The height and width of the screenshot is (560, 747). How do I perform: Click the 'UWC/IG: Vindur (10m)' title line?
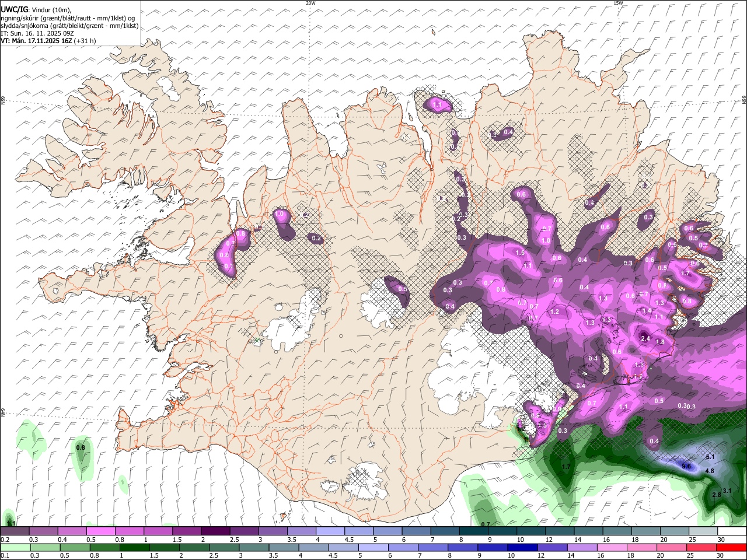[x=36, y=9]
